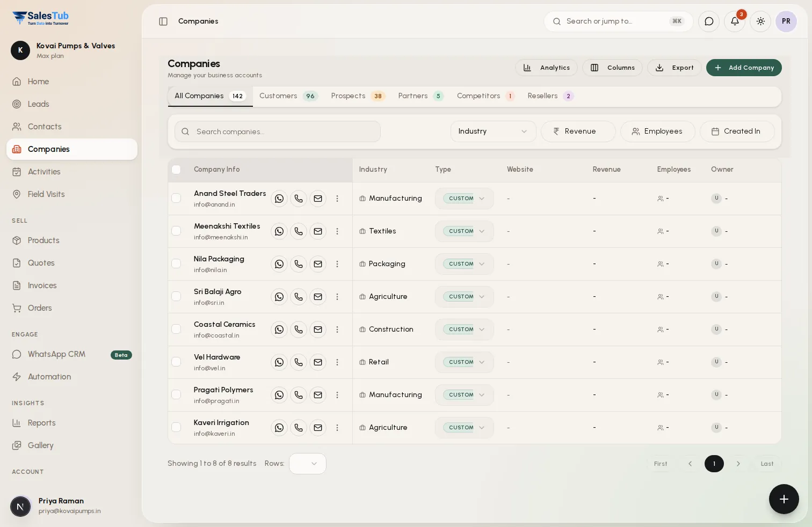
Task: Change type for Nila Packaging
Action: (465, 264)
